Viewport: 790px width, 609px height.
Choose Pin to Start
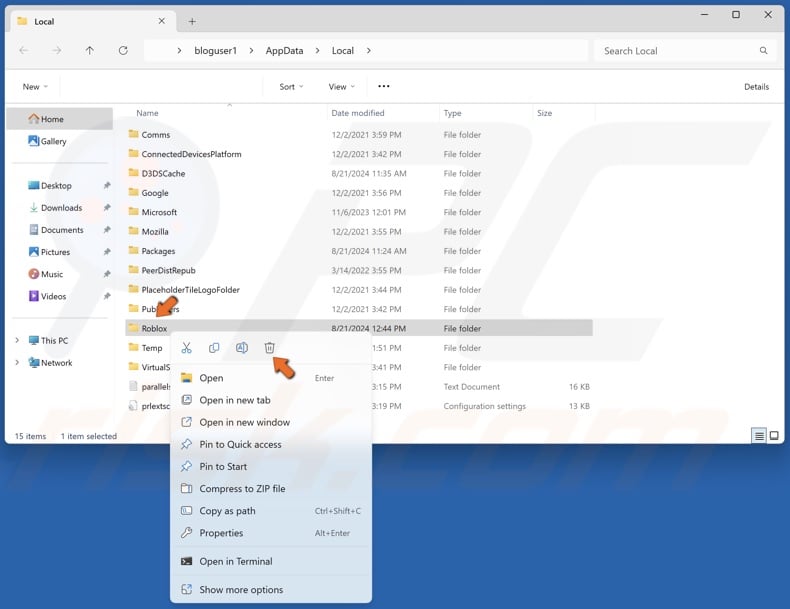[x=271, y=466]
